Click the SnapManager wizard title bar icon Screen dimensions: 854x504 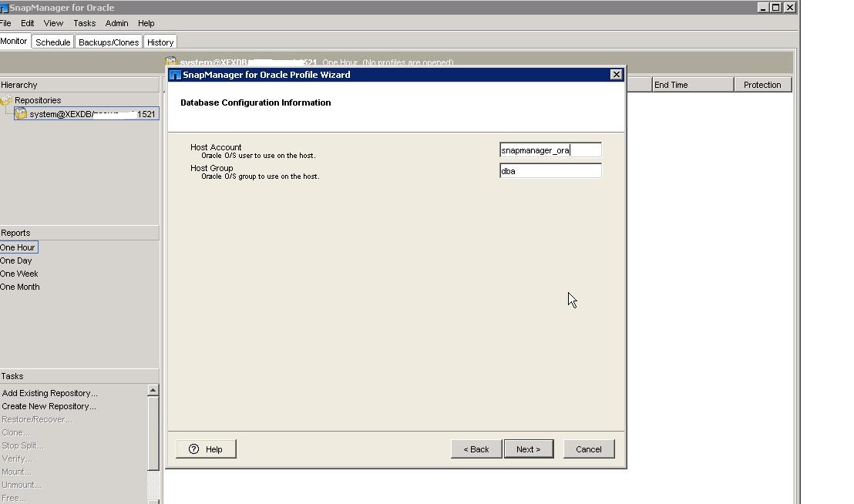[175, 75]
